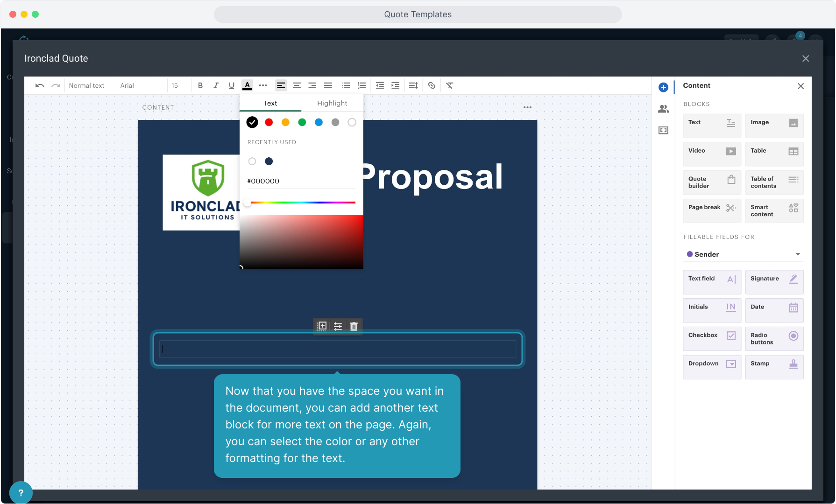Screen dimensions: 836x504
Task: Toggle italic formatting
Action: click(x=216, y=85)
